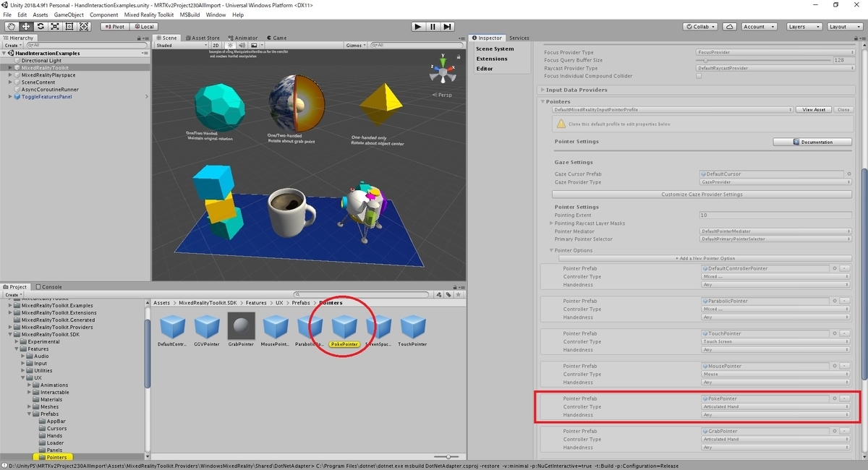The image size is (868, 470).
Task: Open the Hierarchy Create dropdown
Action: (12, 46)
